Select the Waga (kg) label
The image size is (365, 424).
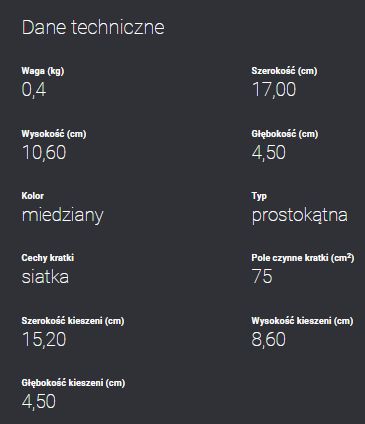(x=43, y=71)
